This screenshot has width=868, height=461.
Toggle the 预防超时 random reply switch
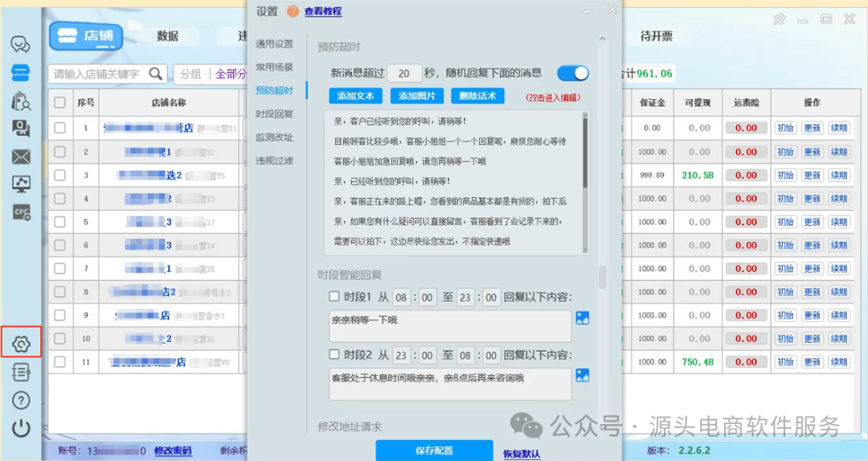coord(573,73)
